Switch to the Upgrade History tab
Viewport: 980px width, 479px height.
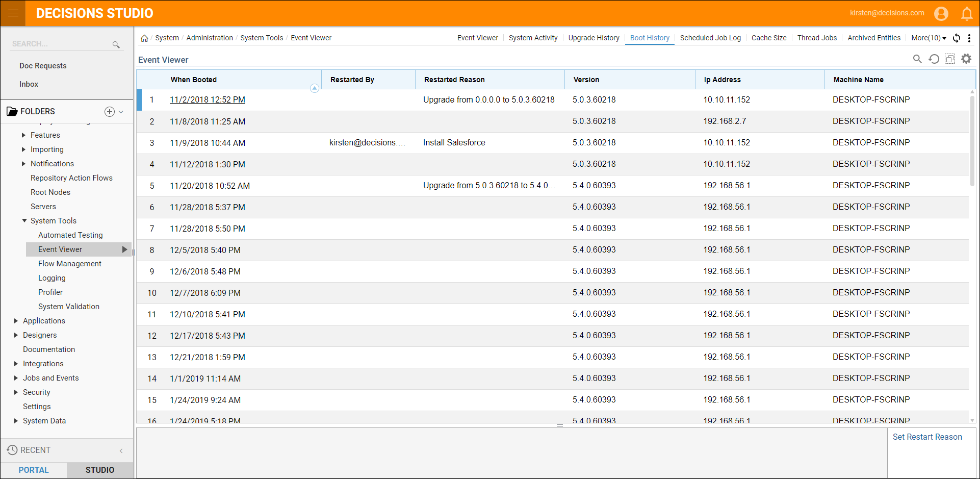tap(594, 38)
